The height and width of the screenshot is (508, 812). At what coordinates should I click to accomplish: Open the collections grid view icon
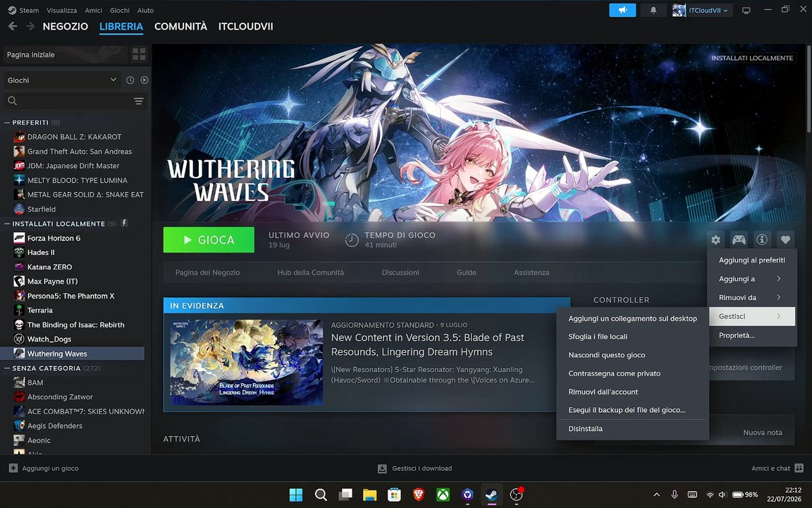[139, 54]
